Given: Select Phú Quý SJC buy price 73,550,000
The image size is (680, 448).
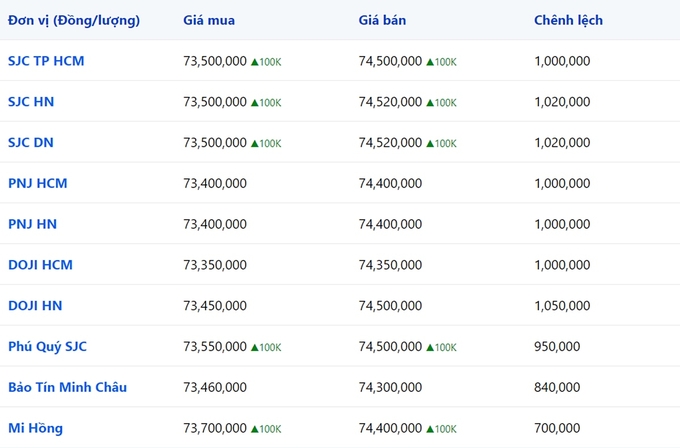Looking at the screenshot, I should coord(215,347).
